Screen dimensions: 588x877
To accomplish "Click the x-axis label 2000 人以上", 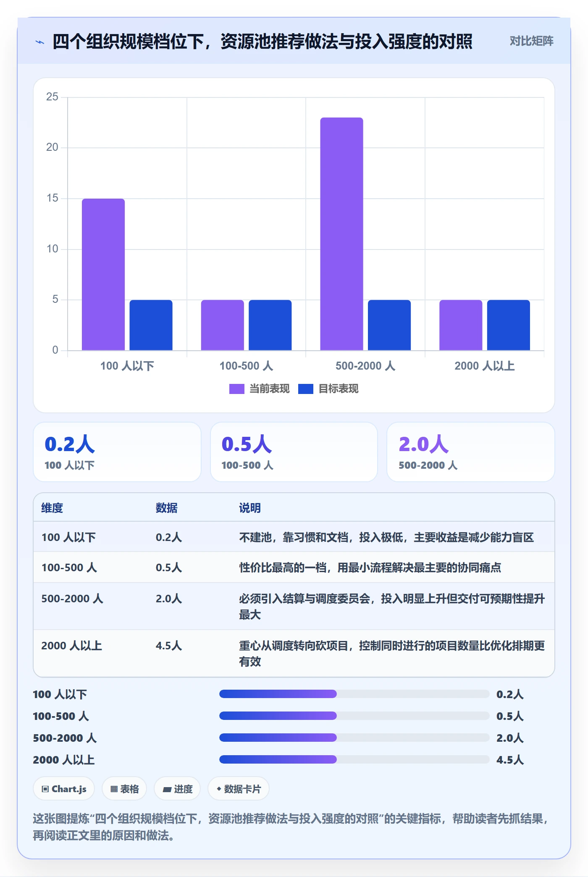I will (485, 366).
